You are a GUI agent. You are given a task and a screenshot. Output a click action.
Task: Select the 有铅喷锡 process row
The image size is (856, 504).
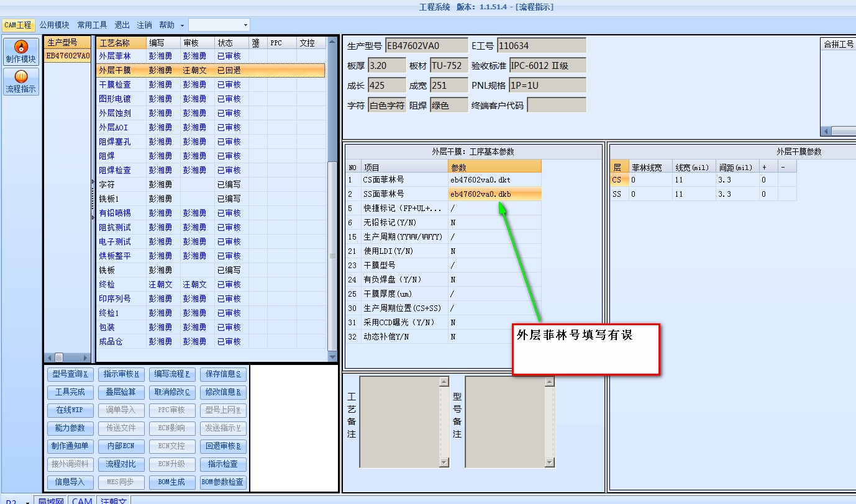click(x=211, y=213)
